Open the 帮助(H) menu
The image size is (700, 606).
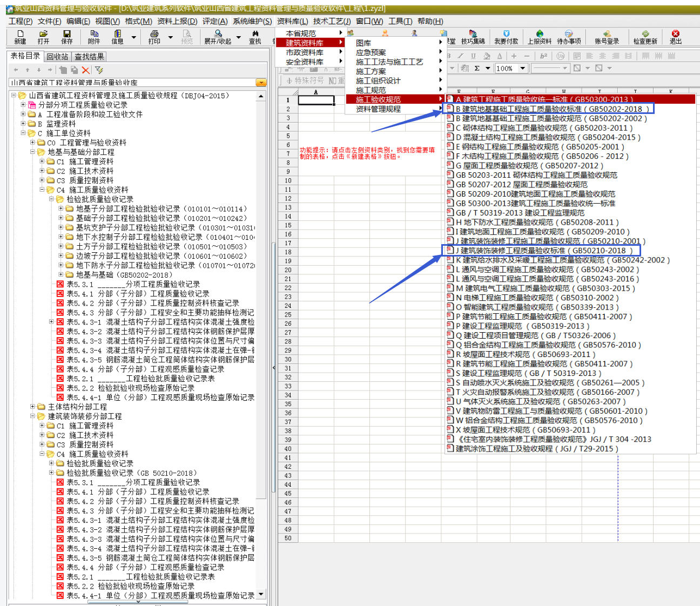(x=430, y=21)
